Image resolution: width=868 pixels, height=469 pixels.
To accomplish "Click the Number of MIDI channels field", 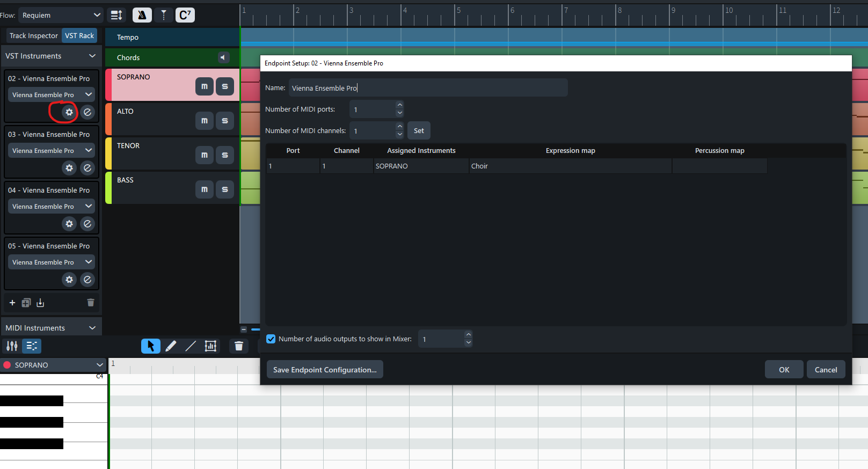I will 373,131.
